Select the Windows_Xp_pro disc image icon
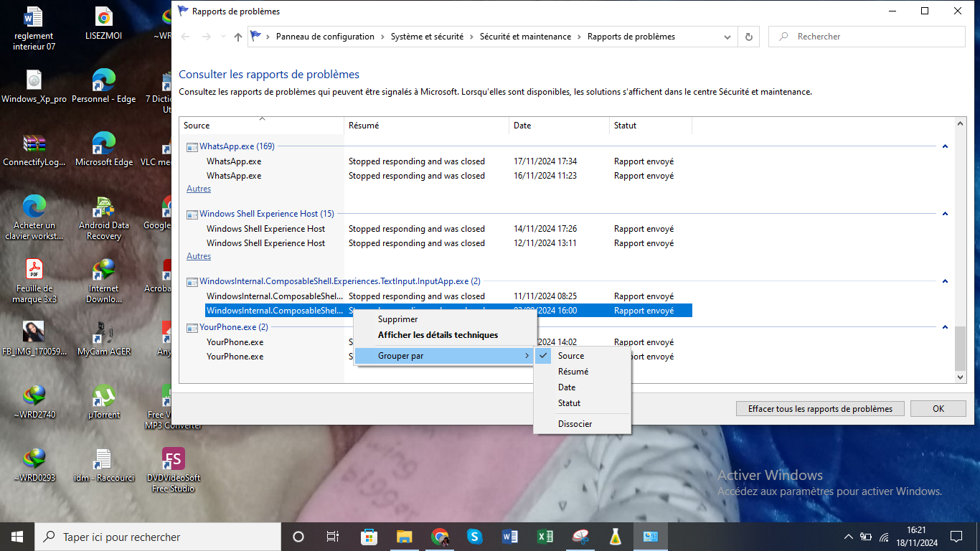Viewport: 980px width, 551px height. [x=34, y=87]
